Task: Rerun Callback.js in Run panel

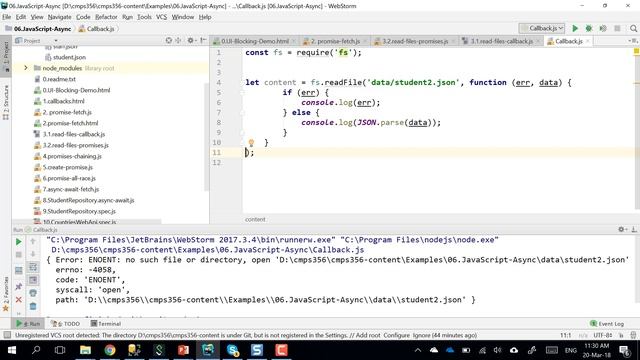Action: coord(18,242)
